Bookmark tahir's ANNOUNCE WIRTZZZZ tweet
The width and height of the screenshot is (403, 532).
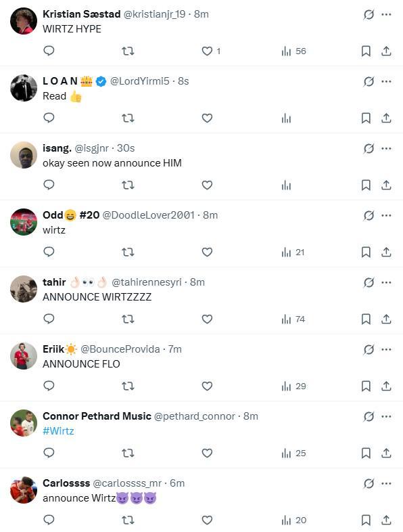366,319
